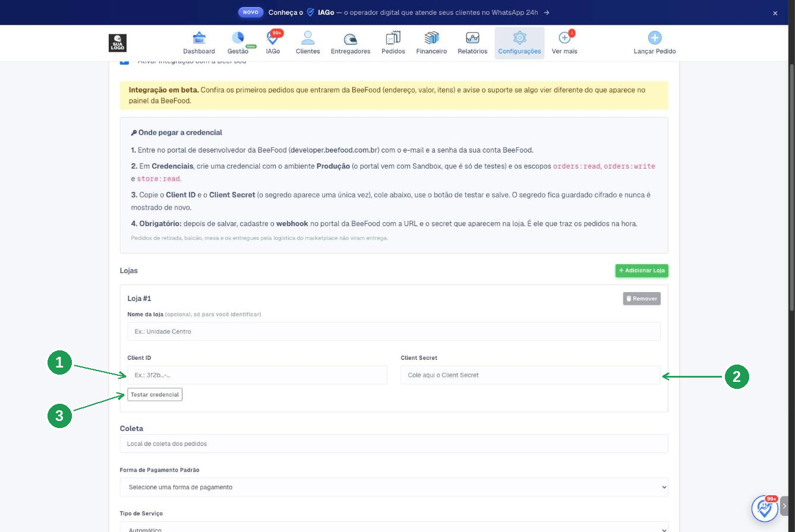795x532 pixels.
Task: Toggle Ativar integração com a BeeFood checkbox
Action: [124, 61]
